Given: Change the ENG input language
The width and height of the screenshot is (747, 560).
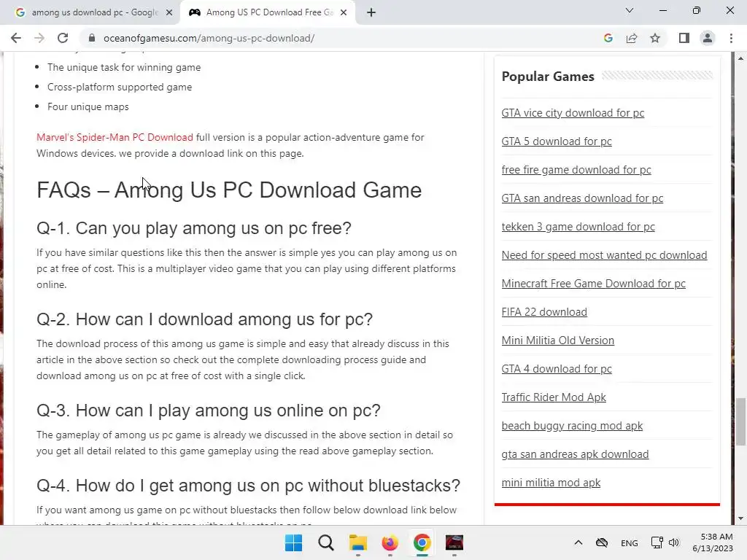Looking at the screenshot, I should point(630,542).
